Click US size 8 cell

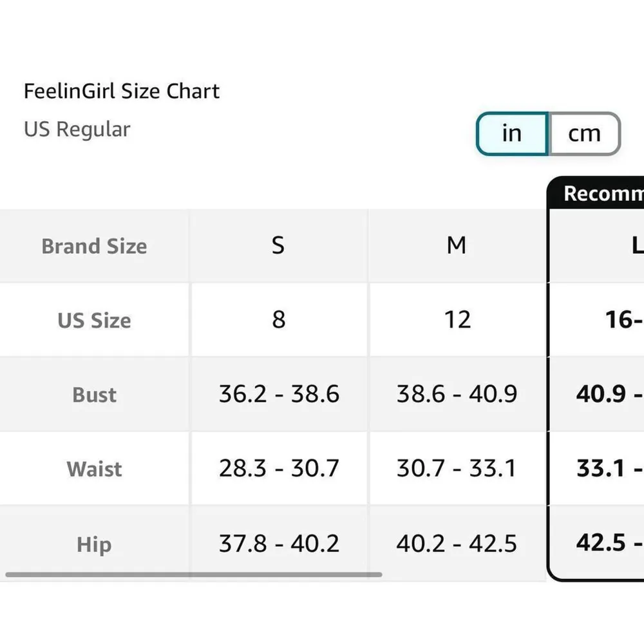coord(278,319)
